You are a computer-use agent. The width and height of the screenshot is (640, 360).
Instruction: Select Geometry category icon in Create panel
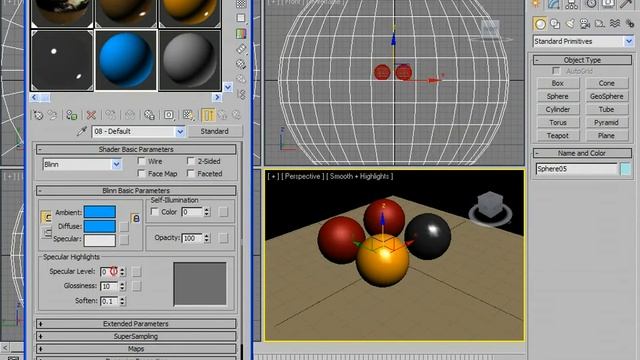(540, 24)
